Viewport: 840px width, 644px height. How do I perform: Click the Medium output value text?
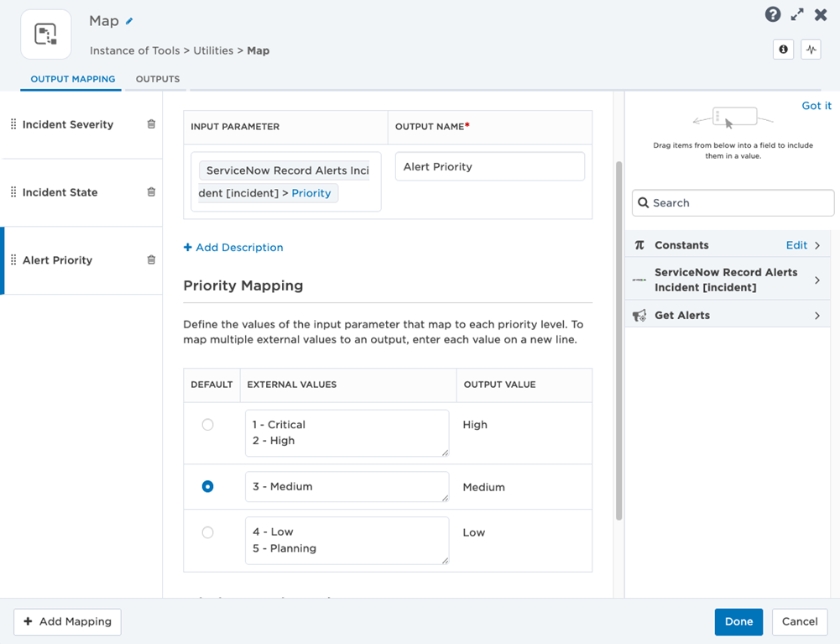click(x=483, y=487)
